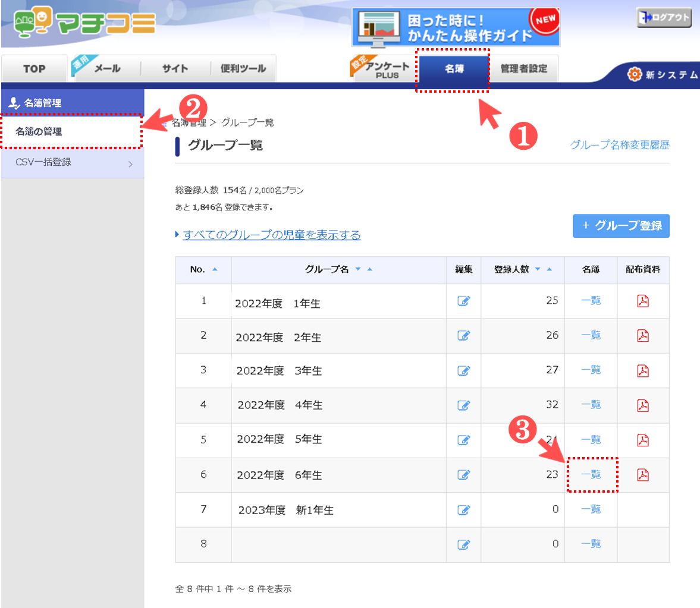The image size is (700, 608).
Task: Open すべてのグループの児童を表示する link
Action: pos(271,235)
